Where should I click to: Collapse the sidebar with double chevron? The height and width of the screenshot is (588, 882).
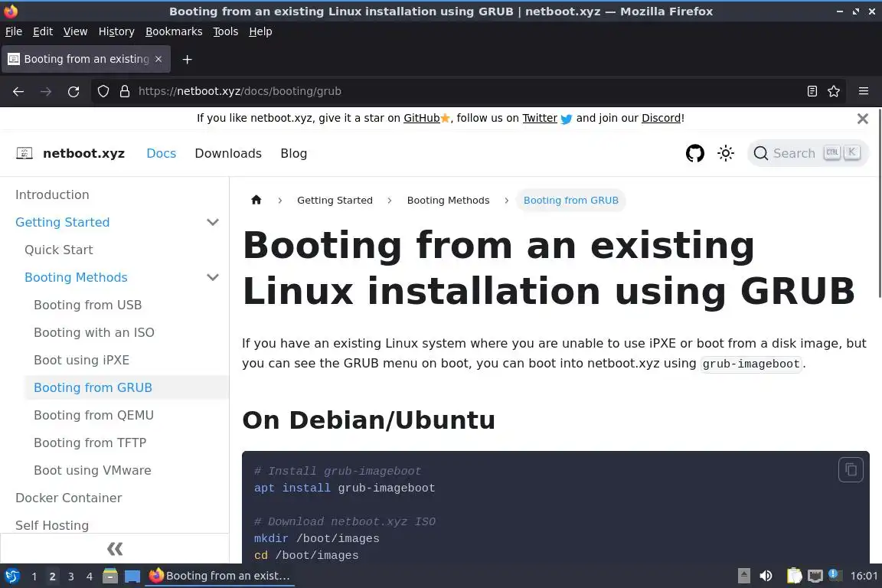(115, 549)
